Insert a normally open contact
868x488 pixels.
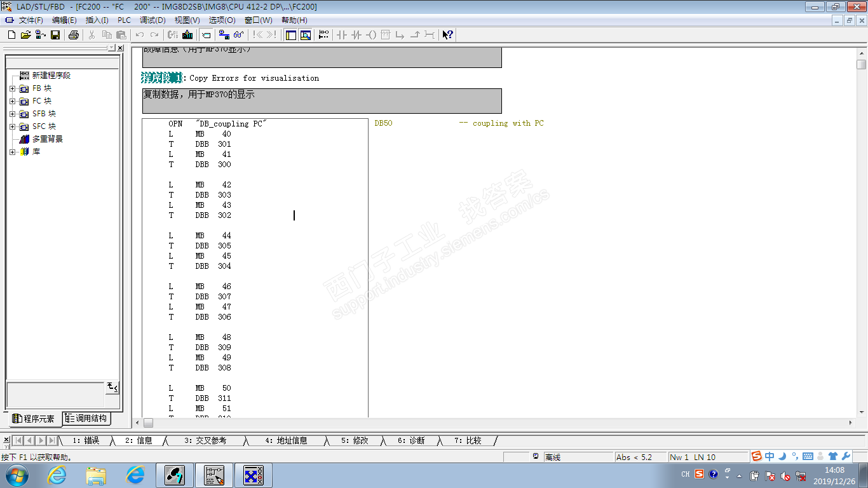tap(342, 35)
